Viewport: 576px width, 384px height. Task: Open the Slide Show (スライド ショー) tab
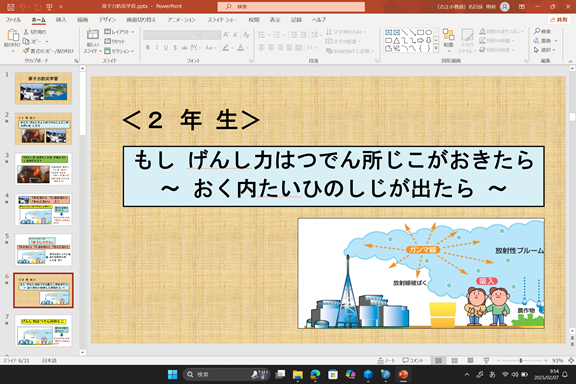point(222,19)
